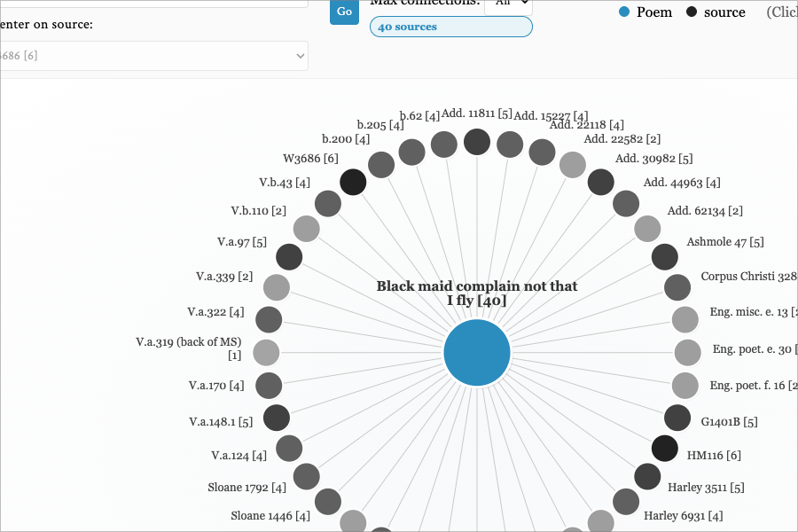Click the V.a.319 back of MS label
798x532 pixels.
tap(191, 347)
